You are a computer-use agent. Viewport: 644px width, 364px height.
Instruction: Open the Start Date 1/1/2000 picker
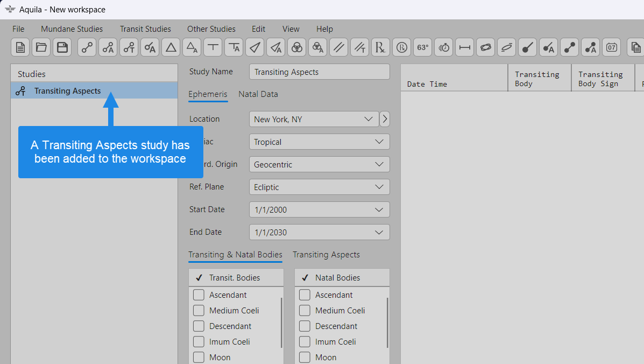coord(319,209)
